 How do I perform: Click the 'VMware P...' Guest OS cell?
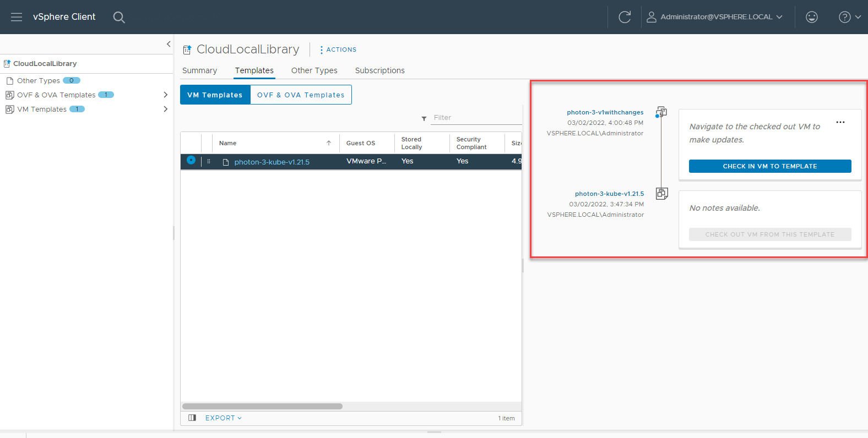[x=366, y=161]
